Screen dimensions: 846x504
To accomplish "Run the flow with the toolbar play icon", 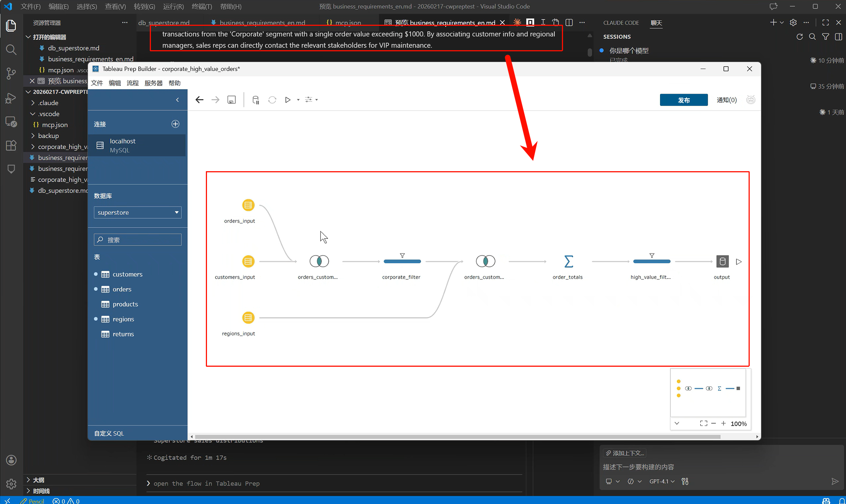I will coord(288,100).
